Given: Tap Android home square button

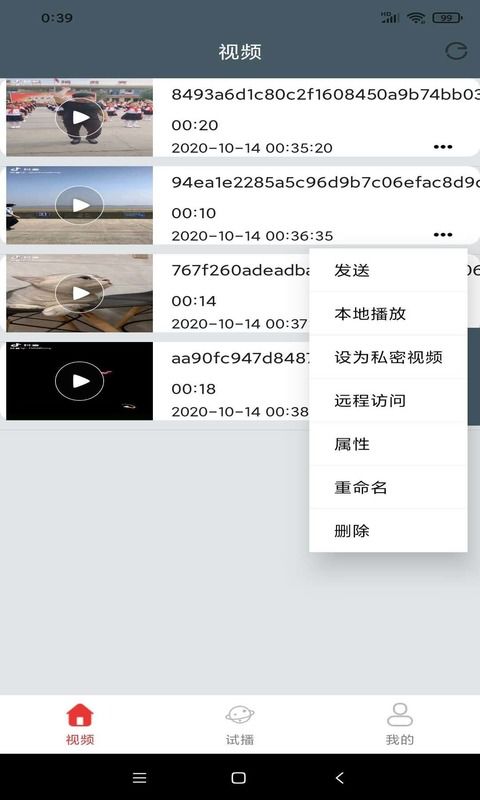Looking at the screenshot, I should [x=239, y=778].
